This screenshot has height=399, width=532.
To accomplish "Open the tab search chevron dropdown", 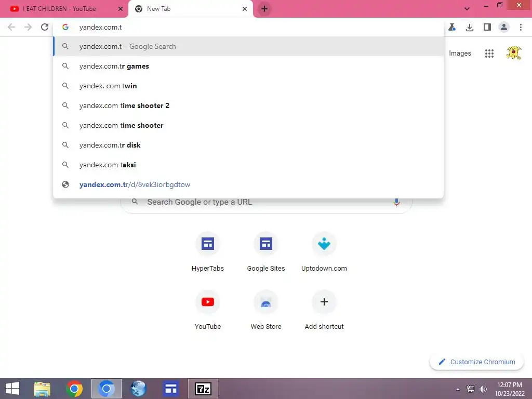I will pyautogui.click(x=467, y=9).
